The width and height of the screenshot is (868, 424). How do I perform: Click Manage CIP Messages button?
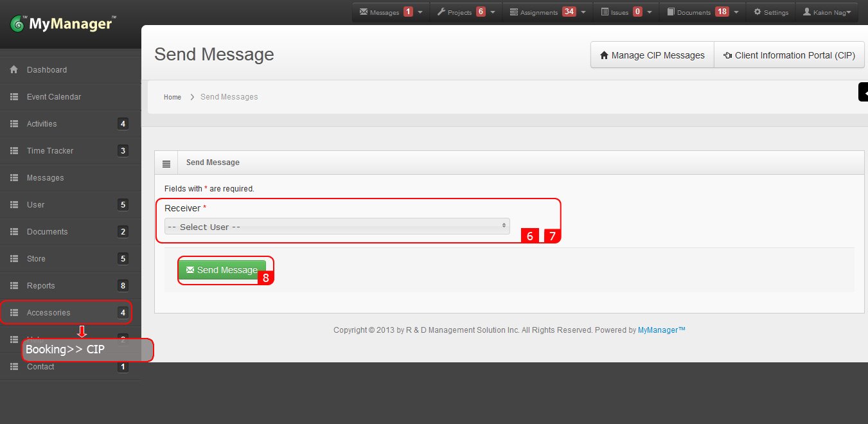click(652, 55)
